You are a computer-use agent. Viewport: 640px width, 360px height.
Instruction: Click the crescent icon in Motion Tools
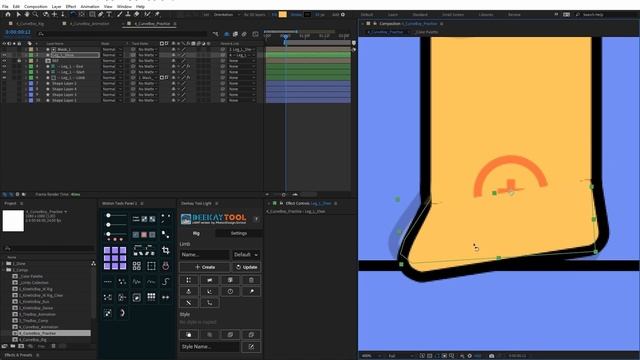pos(122,313)
